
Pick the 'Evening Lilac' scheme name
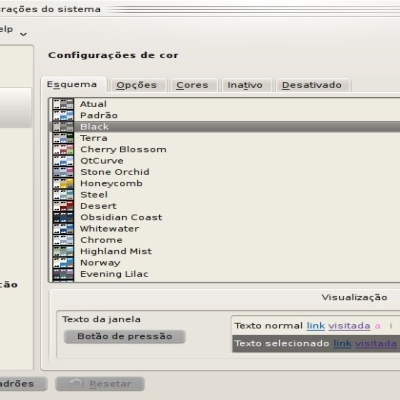click(114, 274)
